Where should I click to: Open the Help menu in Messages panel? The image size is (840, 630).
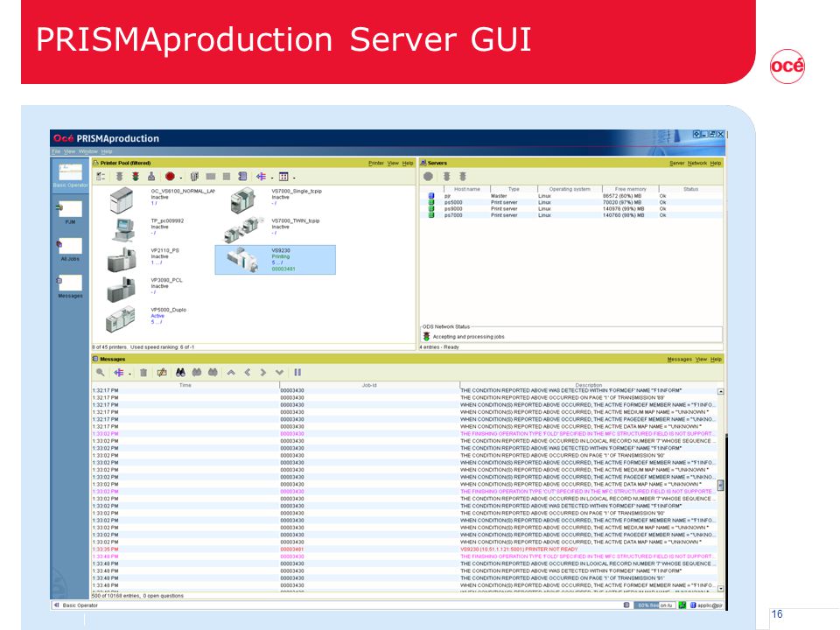tap(716, 359)
